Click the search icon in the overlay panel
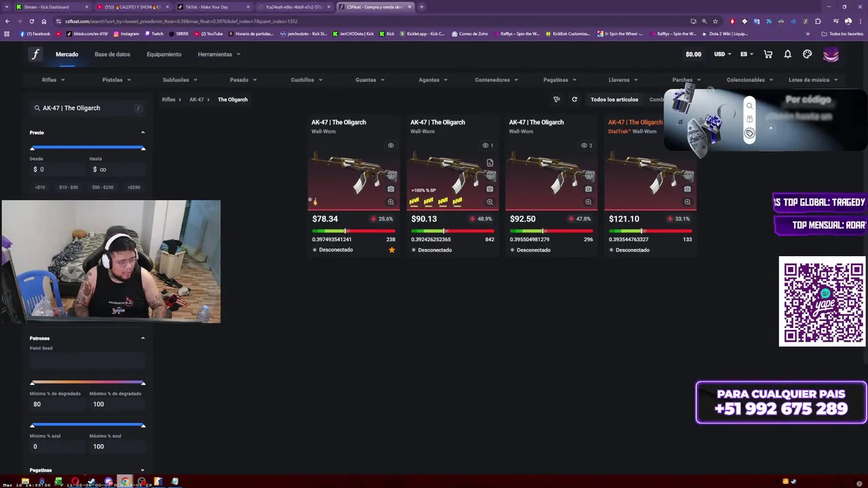 coord(749,106)
